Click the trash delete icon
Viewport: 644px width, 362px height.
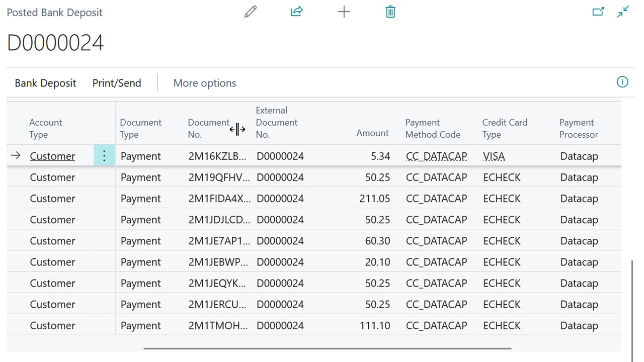click(x=390, y=12)
